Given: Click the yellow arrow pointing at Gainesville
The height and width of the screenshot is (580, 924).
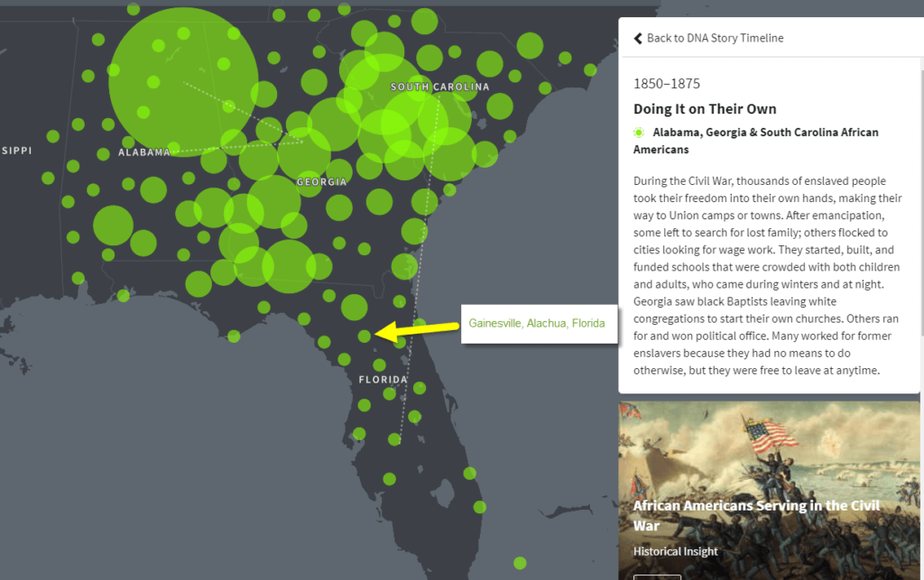Looking at the screenshot, I should (x=413, y=330).
